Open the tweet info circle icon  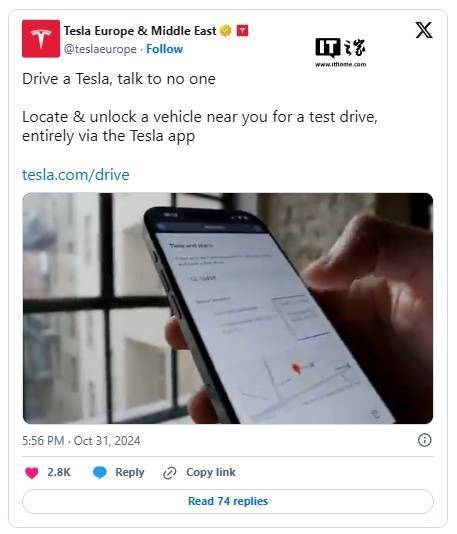(x=424, y=440)
